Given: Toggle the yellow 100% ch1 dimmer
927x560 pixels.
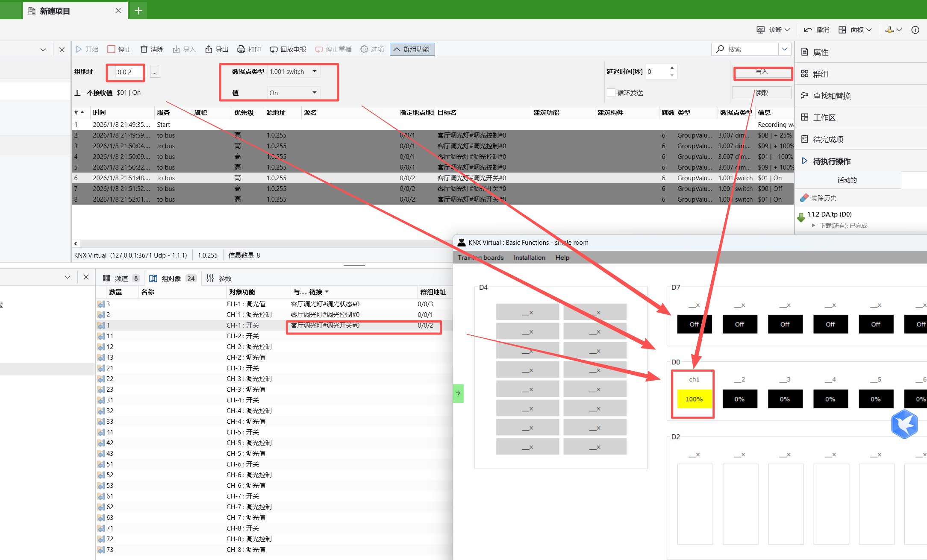Looking at the screenshot, I should click(694, 399).
